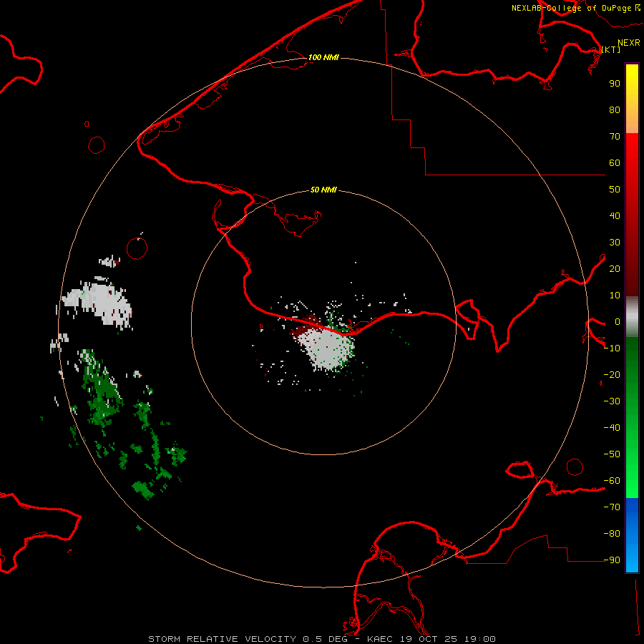Select the 30 value on velocity scale
This screenshot has width=644, height=644.
(x=615, y=243)
